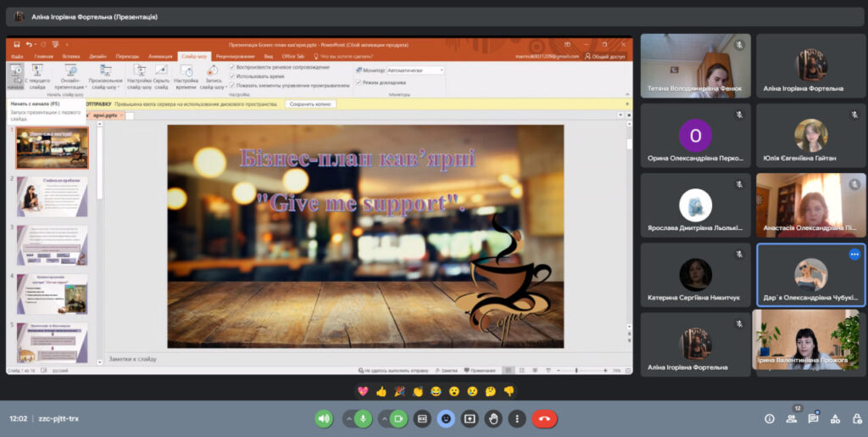868x437 pixels.
Task: Switch to the Слайд-шоу ribbon tab
Action: pyautogui.click(x=193, y=56)
